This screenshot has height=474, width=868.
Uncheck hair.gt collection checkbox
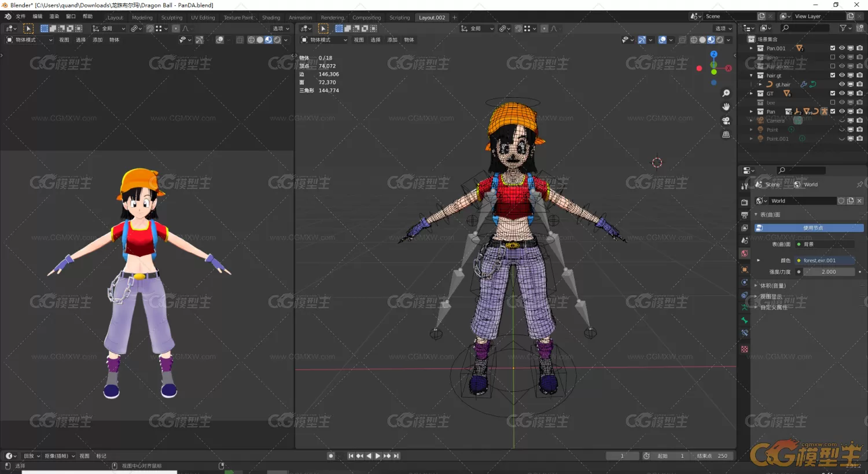point(833,75)
